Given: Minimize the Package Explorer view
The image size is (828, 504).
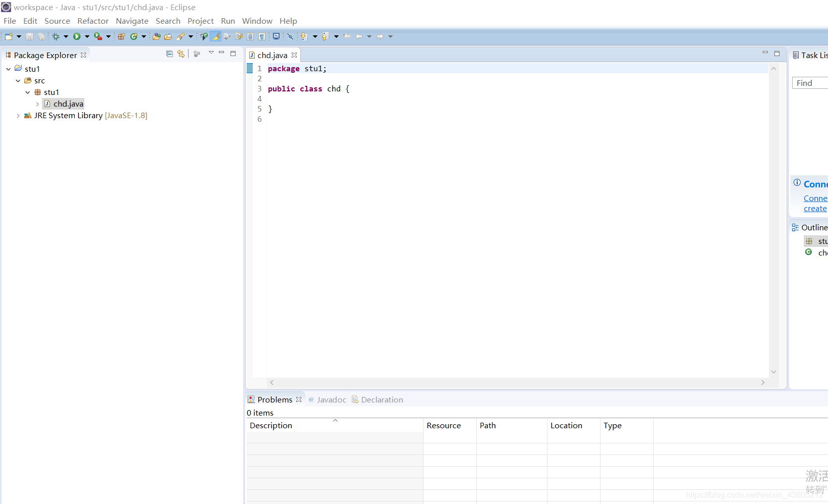Looking at the screenshot, I should click(x=221, y=53).
